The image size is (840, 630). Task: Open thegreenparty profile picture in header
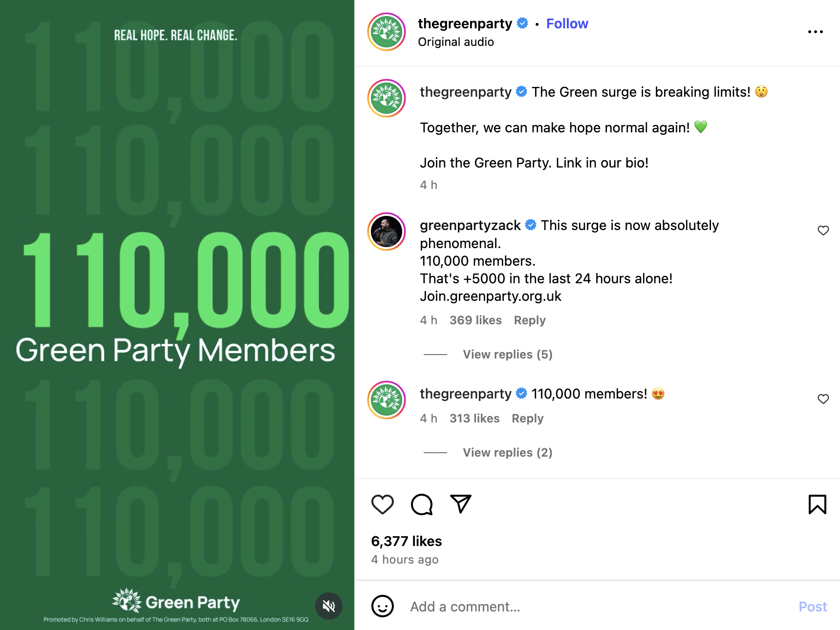click(x=387, y=32)
